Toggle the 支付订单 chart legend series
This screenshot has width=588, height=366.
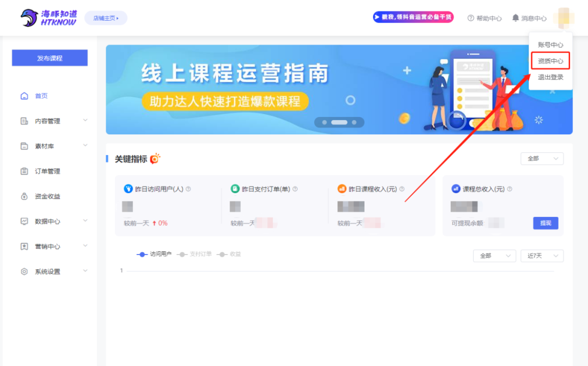194,254
